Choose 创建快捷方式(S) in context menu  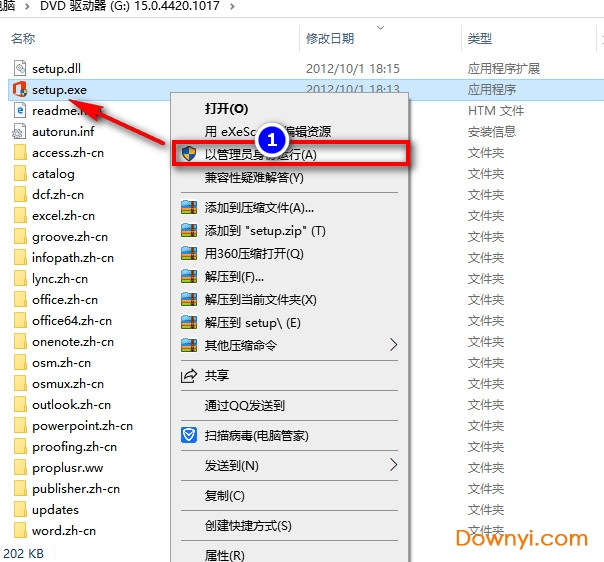pyautogui.click(x=248, y=526)
